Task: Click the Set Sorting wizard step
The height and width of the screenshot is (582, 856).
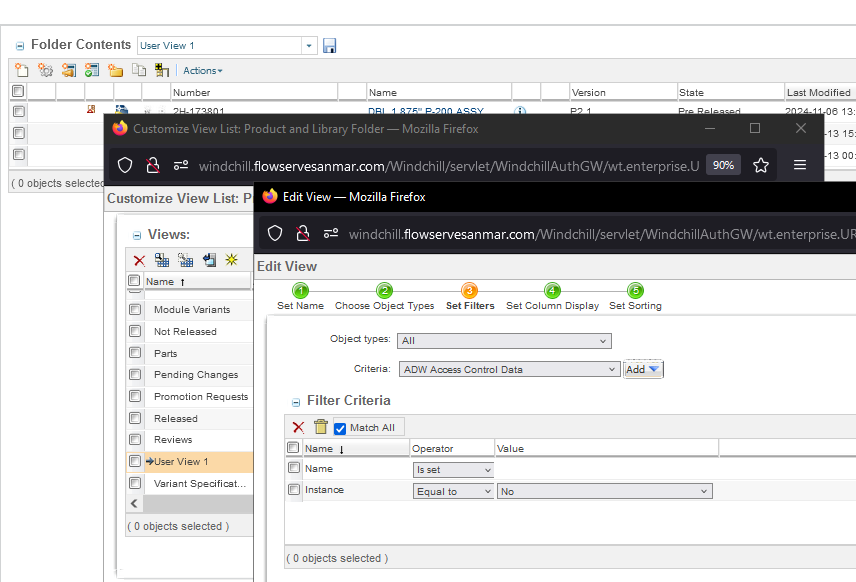Action: (x=634, y=296)
